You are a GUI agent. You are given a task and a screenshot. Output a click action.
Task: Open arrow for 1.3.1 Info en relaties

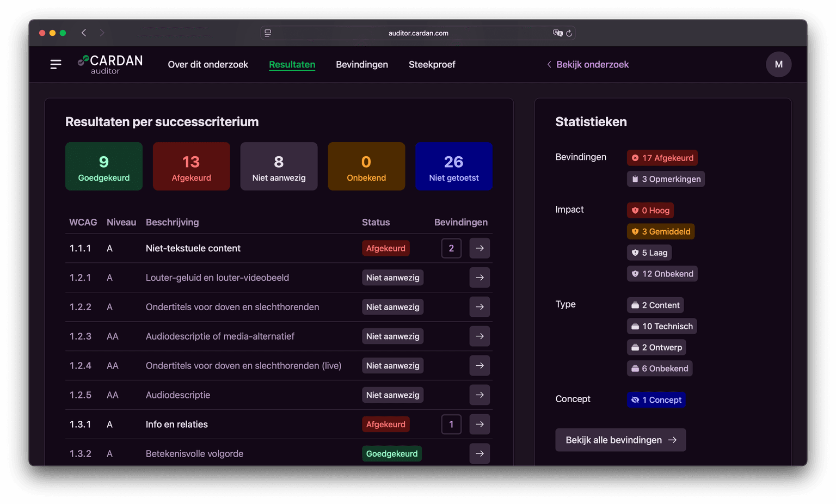480,425
